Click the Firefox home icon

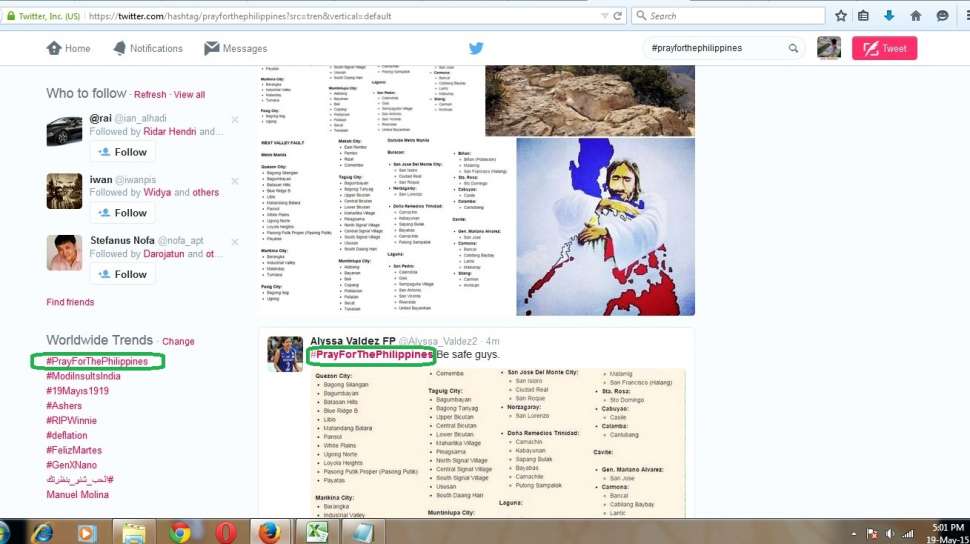pos(915,16)
